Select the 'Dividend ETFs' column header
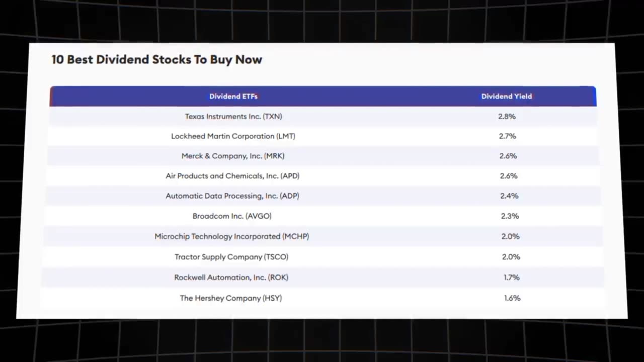644x362 pixels. tap(233, 97)
